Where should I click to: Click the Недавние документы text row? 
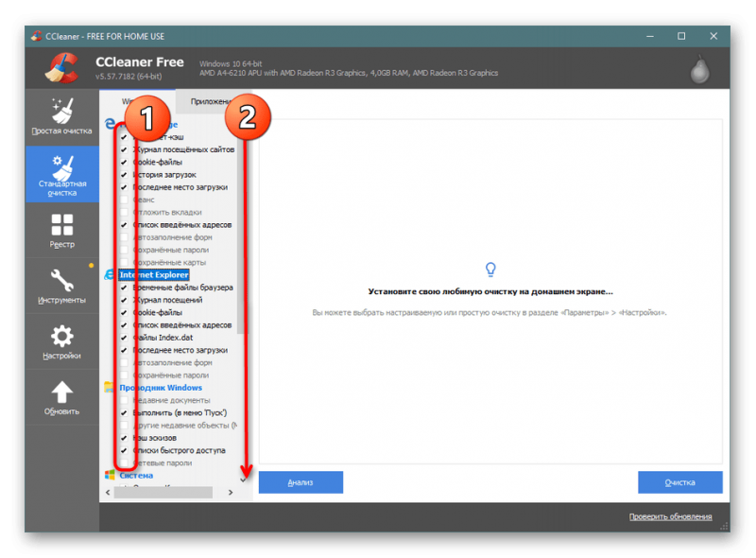172,401
